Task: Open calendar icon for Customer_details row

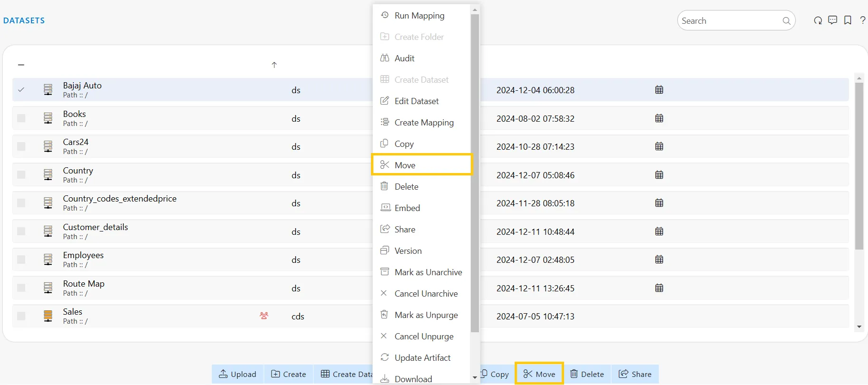Action: coord(659,231)
